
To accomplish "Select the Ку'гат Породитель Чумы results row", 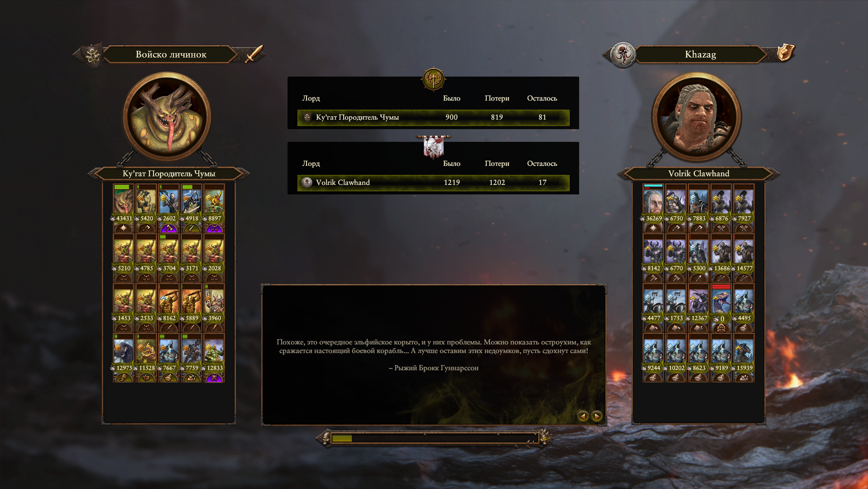I will [x=433, y=117].
